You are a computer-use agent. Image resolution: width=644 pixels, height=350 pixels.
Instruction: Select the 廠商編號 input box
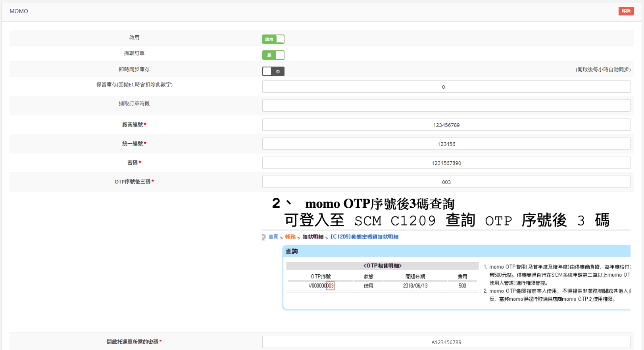(x=446, y=125)
